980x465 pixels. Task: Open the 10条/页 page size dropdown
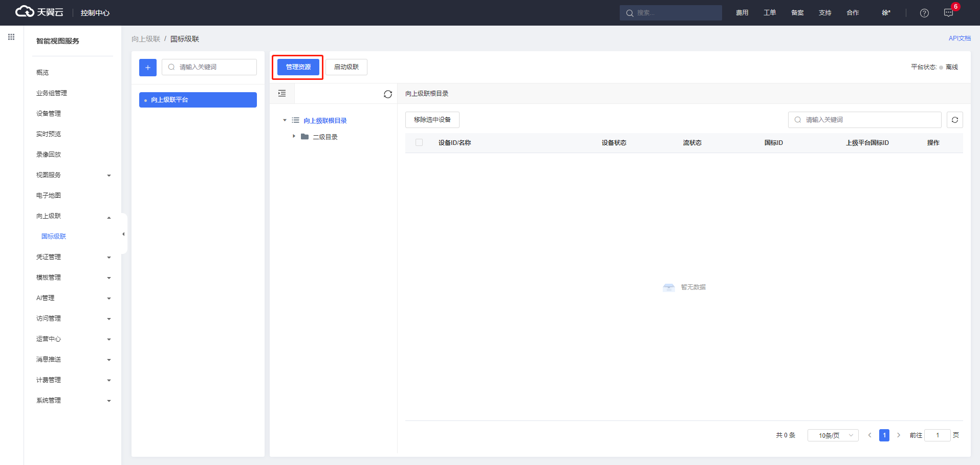coord(833,435)
